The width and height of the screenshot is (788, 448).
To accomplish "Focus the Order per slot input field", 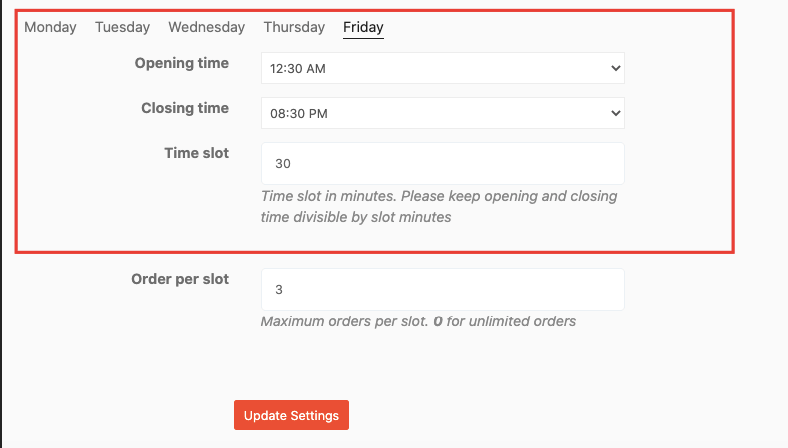I will click(443, 289).
